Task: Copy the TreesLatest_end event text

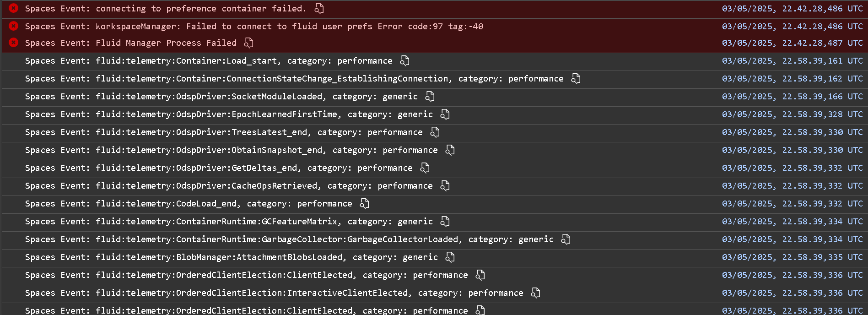Action: click(435, 132)
